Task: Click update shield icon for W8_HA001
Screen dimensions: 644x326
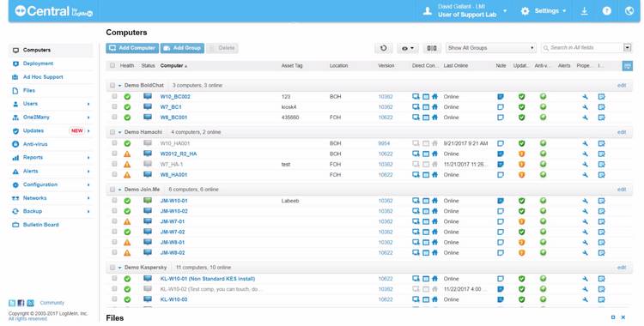Action: 521,174
